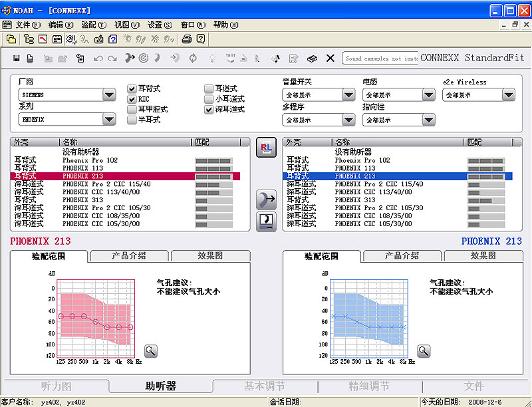The height and width of the screenshot is (407, 532).
Task: Click the sound examples text field
Action: pyautogui.click(x=380, y=59)
